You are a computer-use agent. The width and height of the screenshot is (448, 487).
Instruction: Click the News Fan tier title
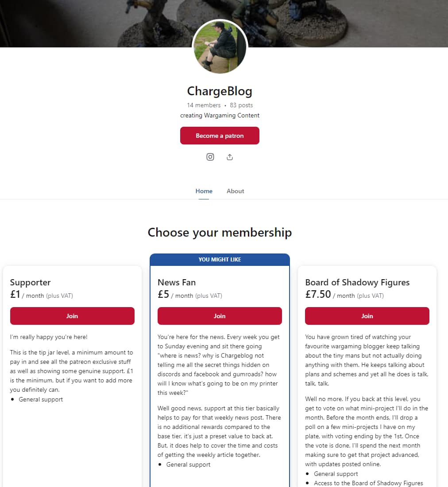(177, 282)
